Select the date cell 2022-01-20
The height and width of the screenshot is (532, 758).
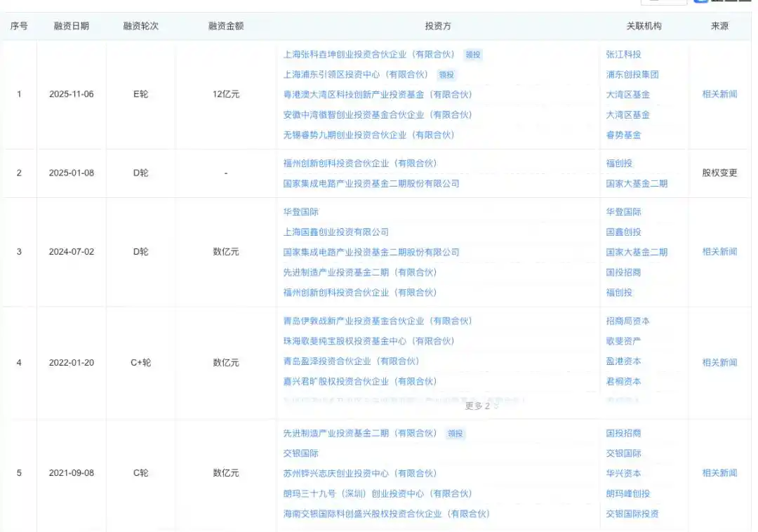point(72,363)
